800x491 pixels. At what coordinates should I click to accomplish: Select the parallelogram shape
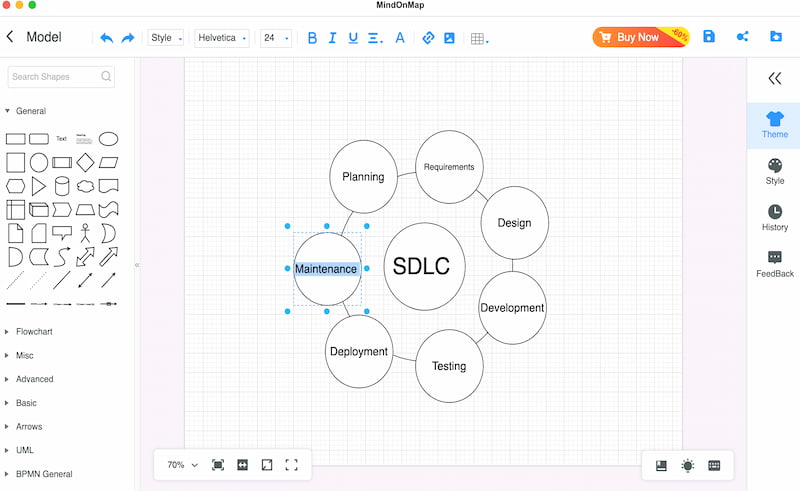tap(108, 162)
